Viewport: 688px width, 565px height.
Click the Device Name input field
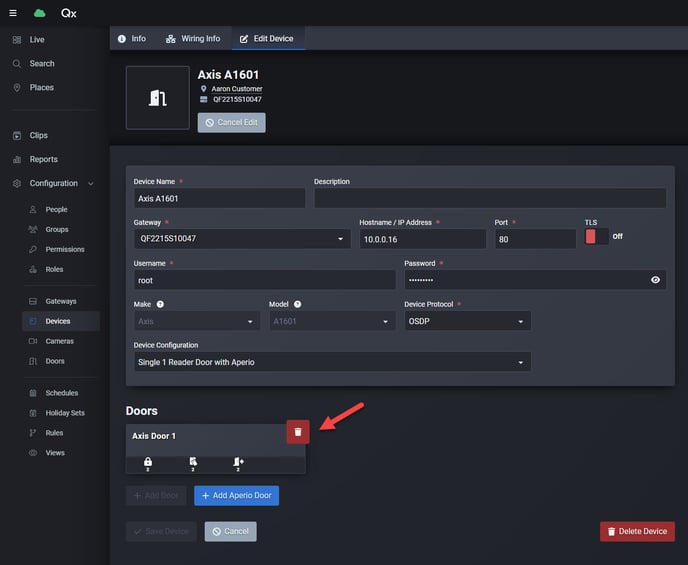point(219,198)
